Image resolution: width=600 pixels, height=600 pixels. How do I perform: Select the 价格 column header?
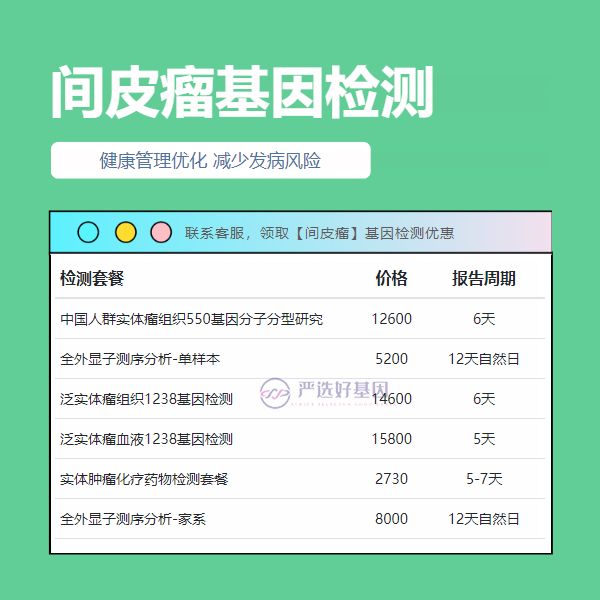coord(391,278)
